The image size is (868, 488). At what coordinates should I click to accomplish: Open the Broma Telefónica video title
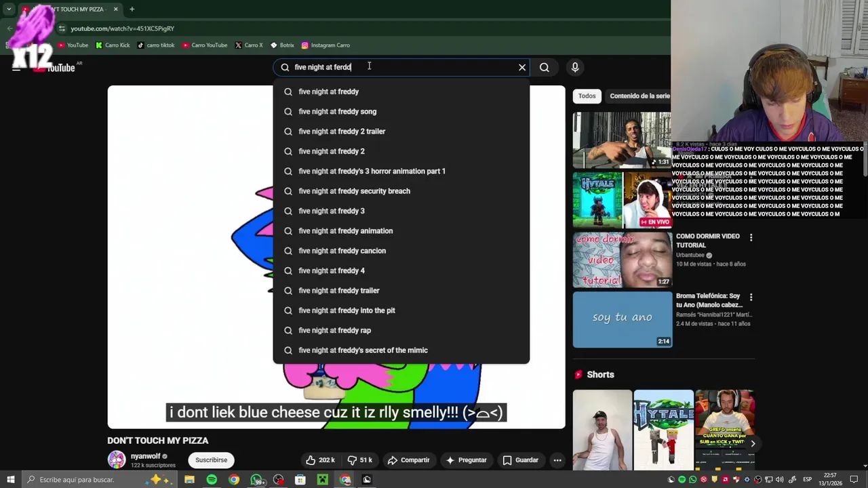(709, 300)
